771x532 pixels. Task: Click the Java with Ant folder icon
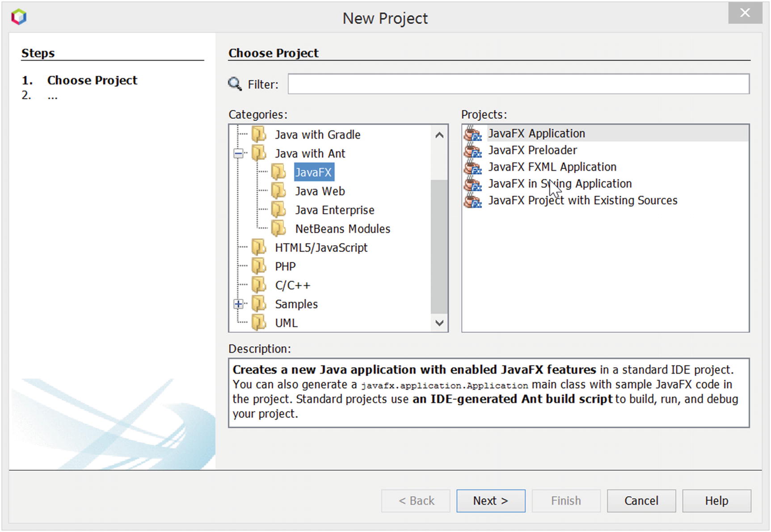coord(259,153)
